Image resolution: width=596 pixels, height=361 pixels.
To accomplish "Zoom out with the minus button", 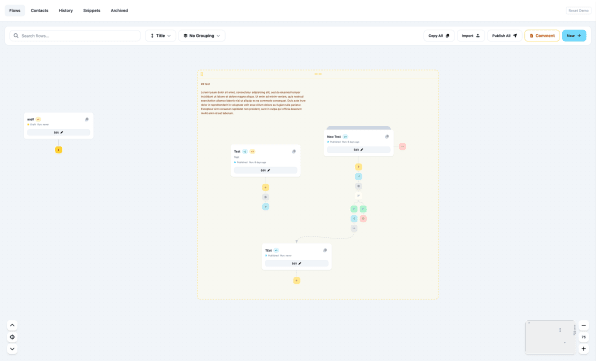I will (x=584, y=326).
